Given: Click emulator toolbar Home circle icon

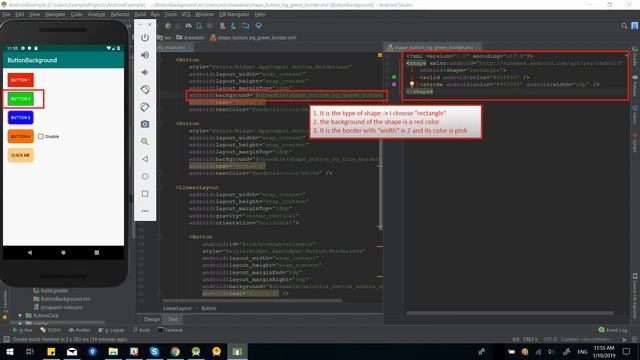Looking at the screenshot, I should (145, 176).
